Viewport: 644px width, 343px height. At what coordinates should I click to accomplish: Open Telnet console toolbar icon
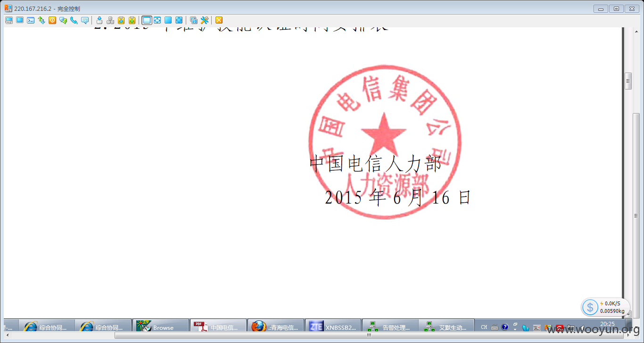[31, 20]
